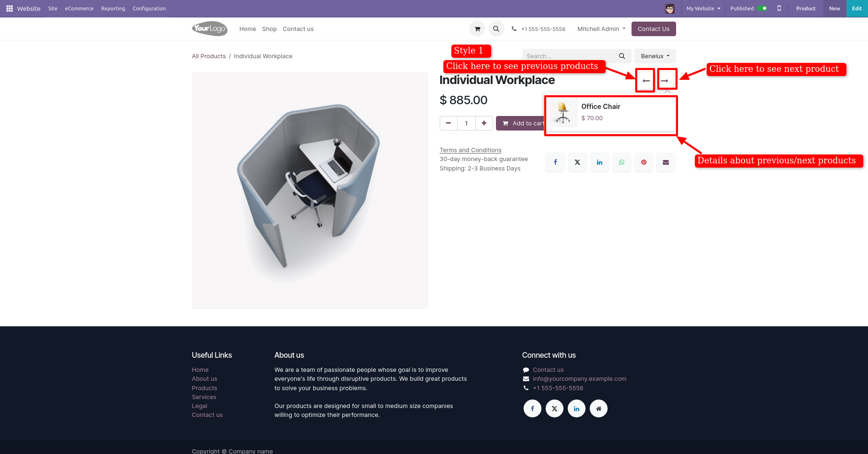Click the quantity input field
The width and height of the screenshot is (868, 454).
pyautogui.click(x=466, y=123)
